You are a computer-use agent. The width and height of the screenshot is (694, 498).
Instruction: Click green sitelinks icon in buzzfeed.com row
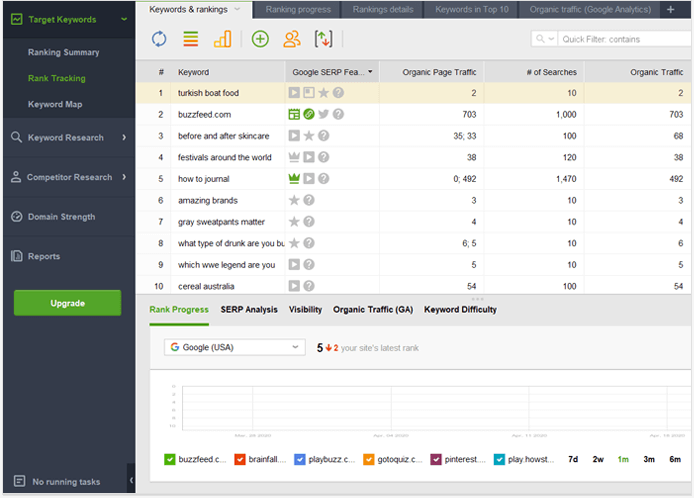click(309, 114)
